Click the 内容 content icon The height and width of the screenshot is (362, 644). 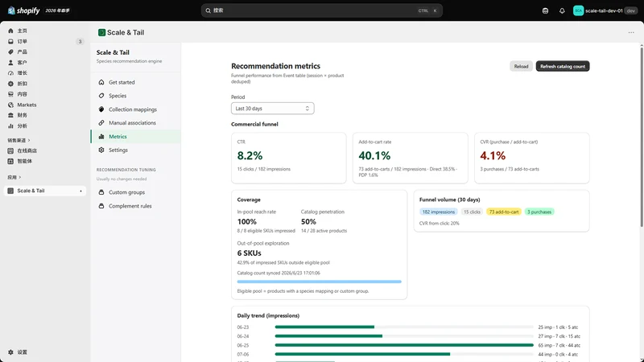coord(10,94)
